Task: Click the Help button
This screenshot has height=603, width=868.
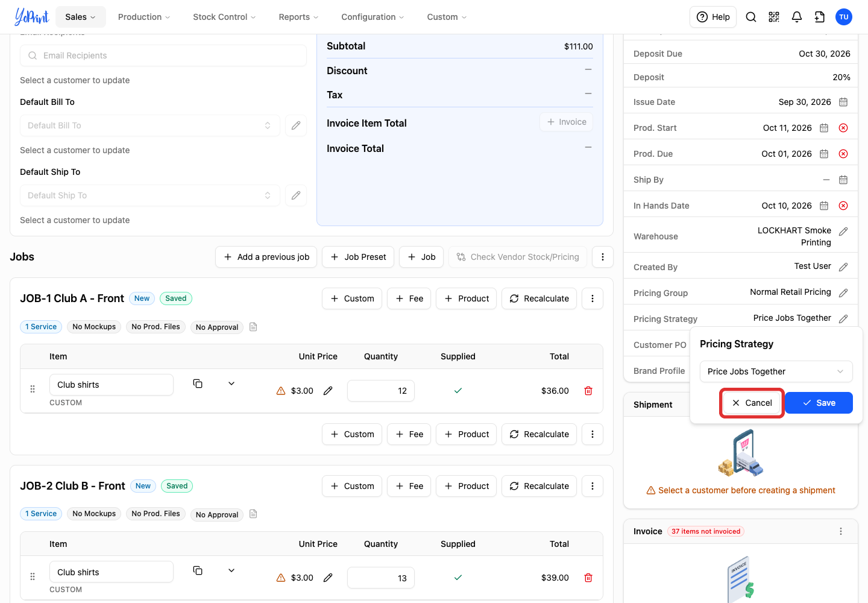Action: pos(713,17)
